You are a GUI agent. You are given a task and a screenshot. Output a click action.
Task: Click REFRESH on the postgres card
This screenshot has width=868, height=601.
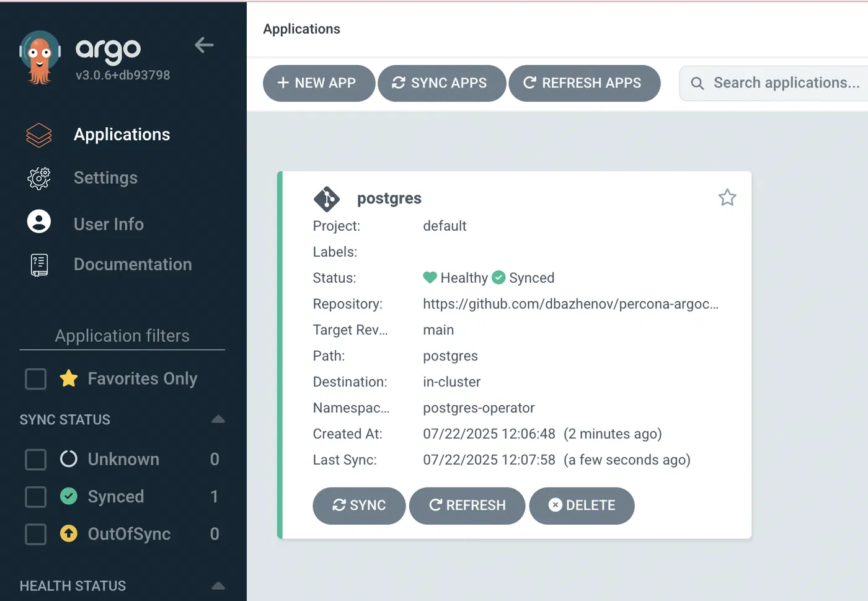467,505
